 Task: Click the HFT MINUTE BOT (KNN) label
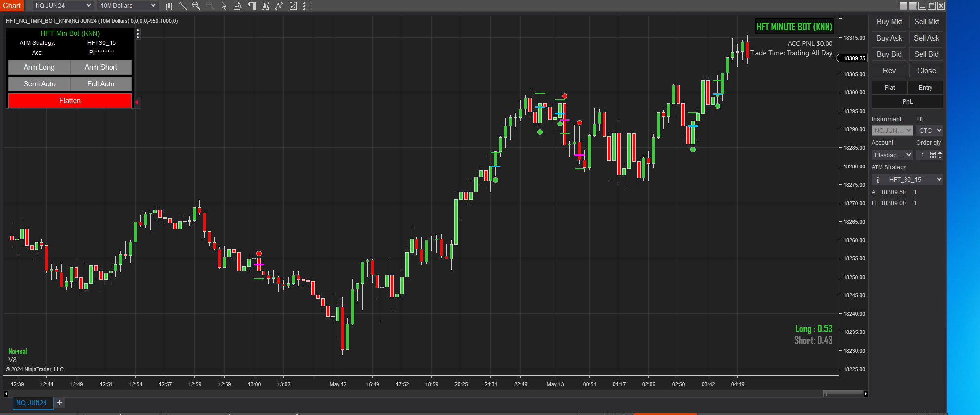point(794,27)
